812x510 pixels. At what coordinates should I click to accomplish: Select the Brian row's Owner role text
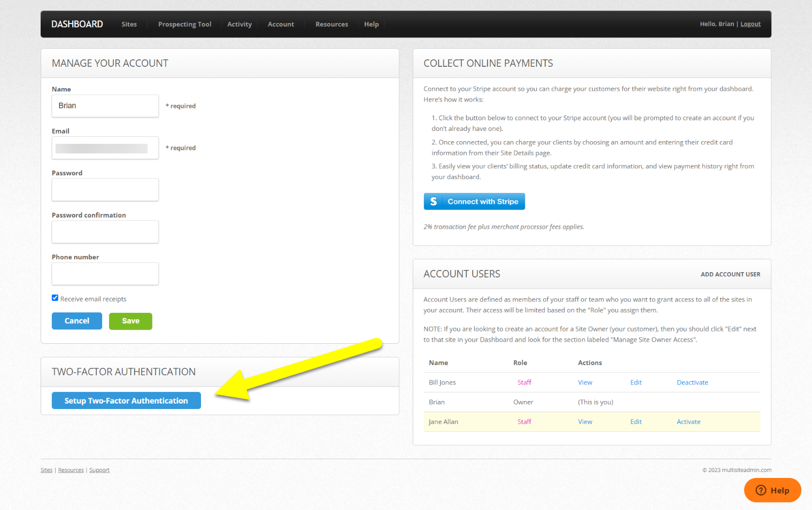(523, 402)
